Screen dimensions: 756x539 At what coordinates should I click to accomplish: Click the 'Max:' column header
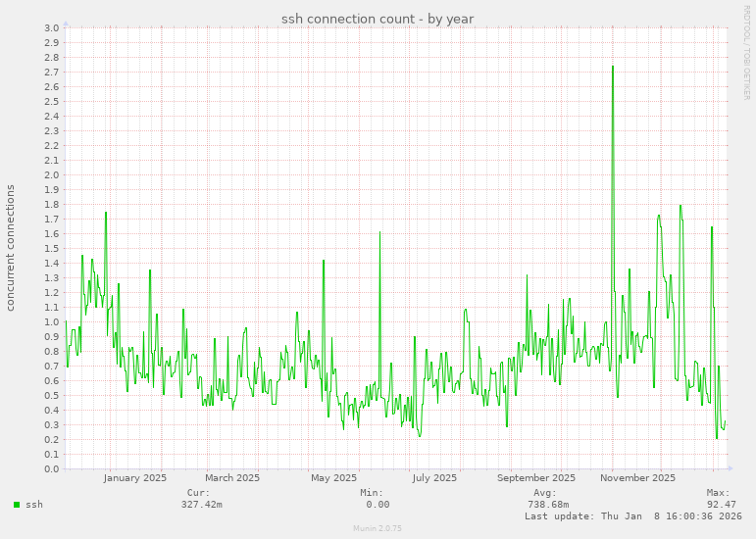[719, 493]
